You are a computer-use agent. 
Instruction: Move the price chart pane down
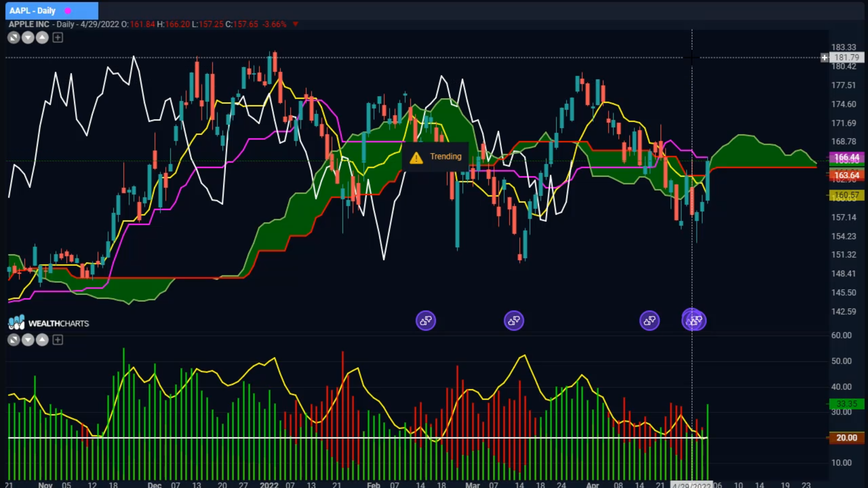(28, 38)
